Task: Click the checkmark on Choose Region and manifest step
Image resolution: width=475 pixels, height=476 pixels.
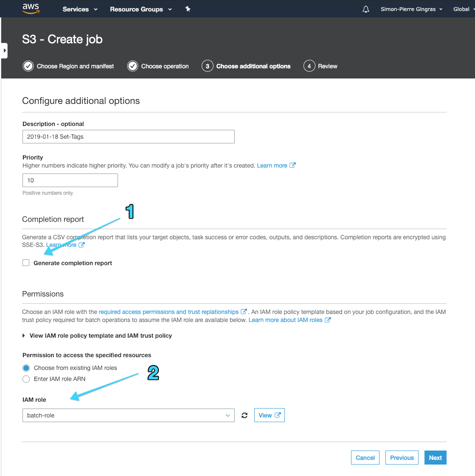Action: [x=28, y=66]
